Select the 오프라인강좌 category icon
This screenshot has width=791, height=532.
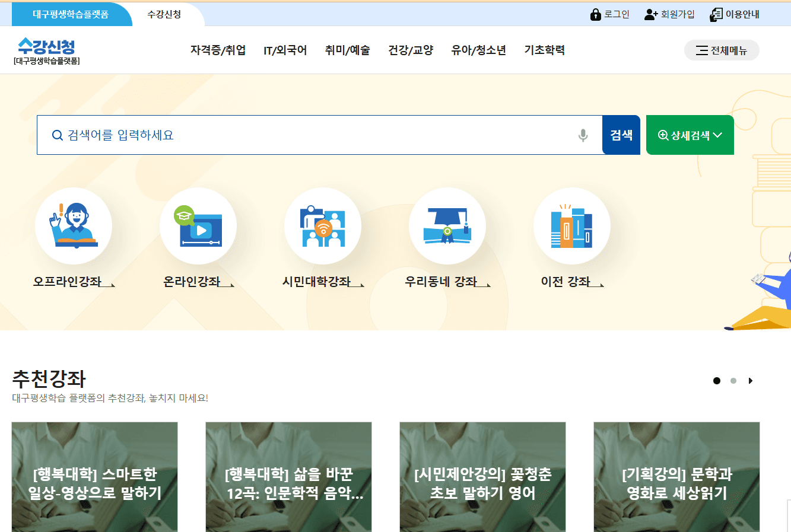74,225
